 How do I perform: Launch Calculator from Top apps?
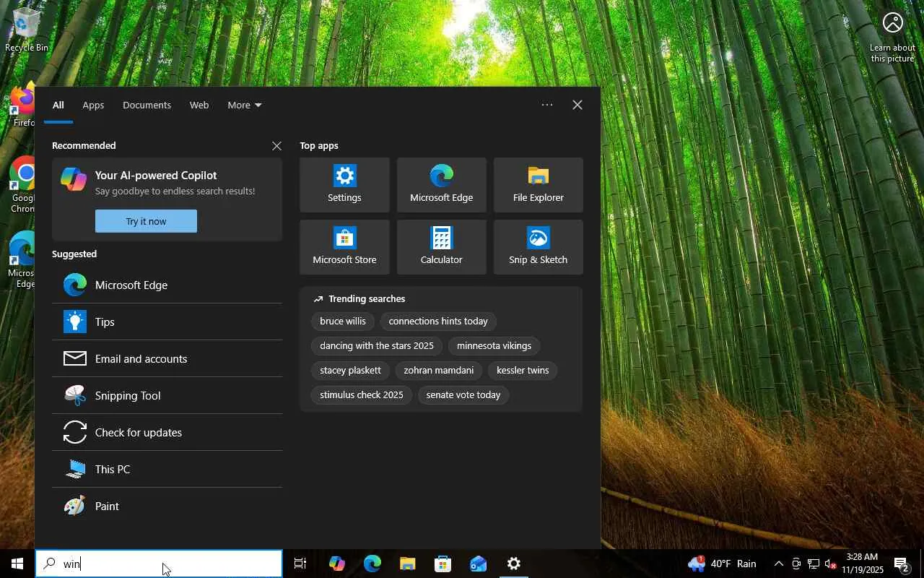pos(441,247)
